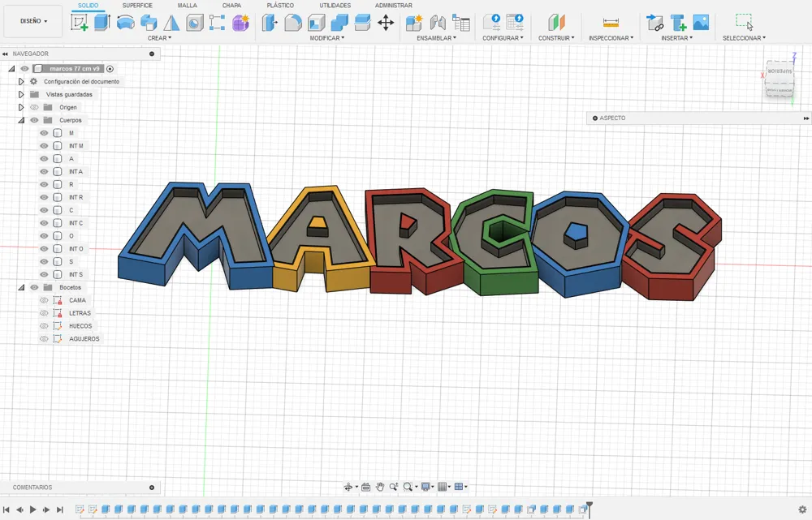This screenshot has width=812, height=520.
Task: Toggle visibility of INT M body
Action: coord(44,146)
